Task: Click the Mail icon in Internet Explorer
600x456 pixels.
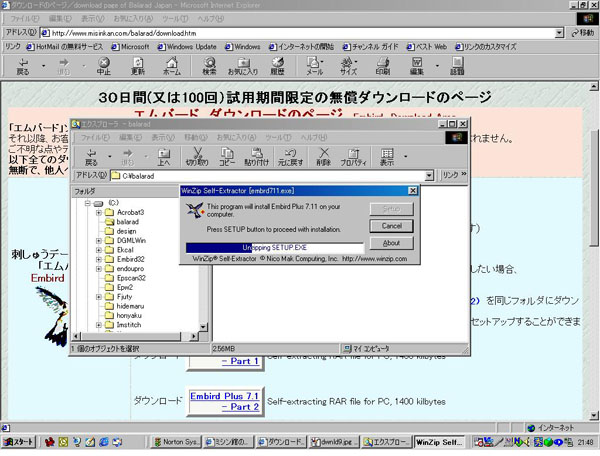Action: click(x=315, y=66)
